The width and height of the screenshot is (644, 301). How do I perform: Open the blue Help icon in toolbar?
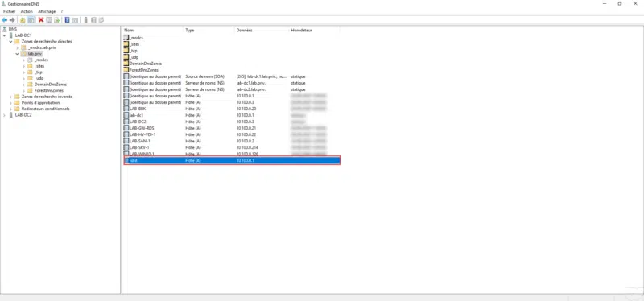[x=67, y=19]
